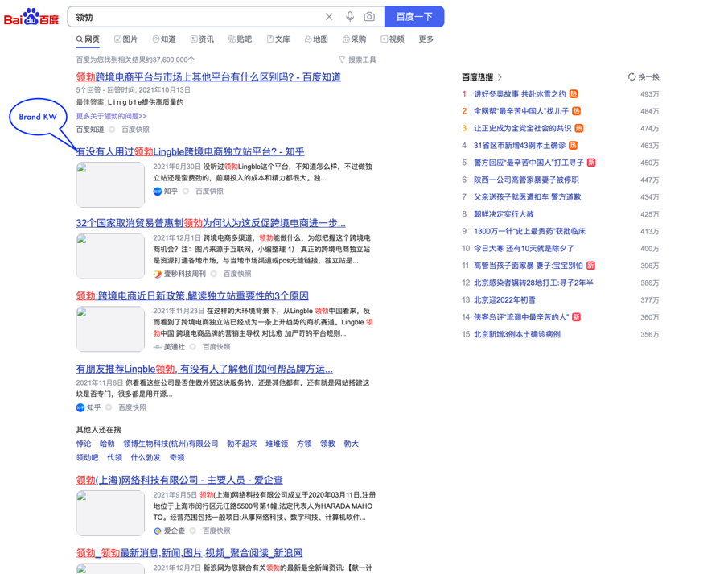This screenshot has width=728, height=574.
Task: Click the 知乎 source icon under first Zhihu result
Action: pos(158,192)
